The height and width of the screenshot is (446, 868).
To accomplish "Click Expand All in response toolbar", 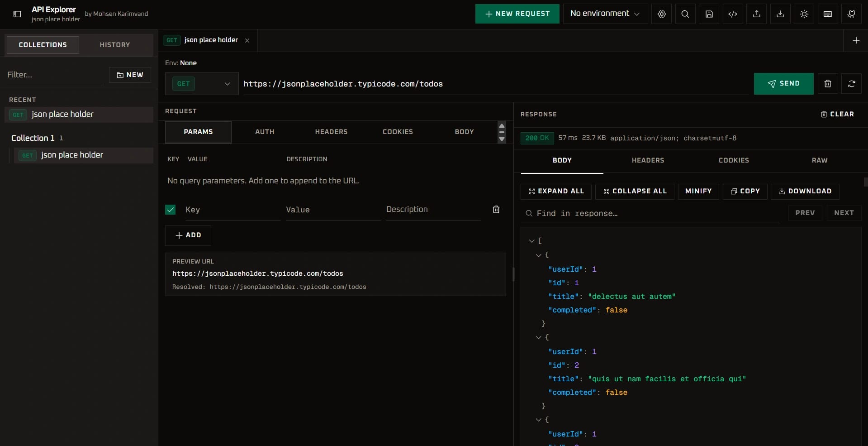I will (x=556, y=192).
